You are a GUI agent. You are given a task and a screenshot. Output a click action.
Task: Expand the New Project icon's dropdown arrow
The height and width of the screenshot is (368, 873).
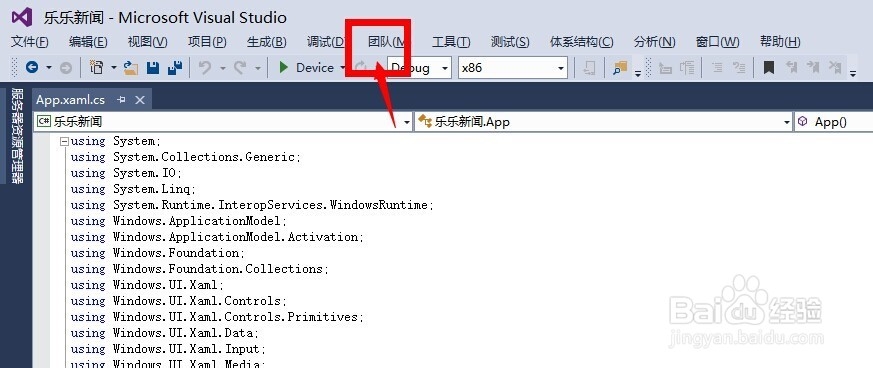[114, 68]
